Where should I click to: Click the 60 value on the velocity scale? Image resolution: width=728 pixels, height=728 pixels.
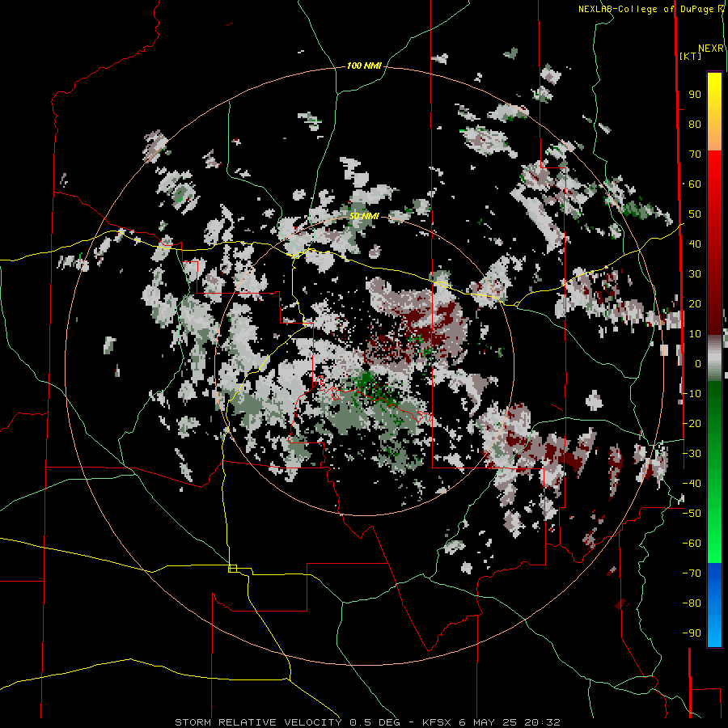pos(695,184)
